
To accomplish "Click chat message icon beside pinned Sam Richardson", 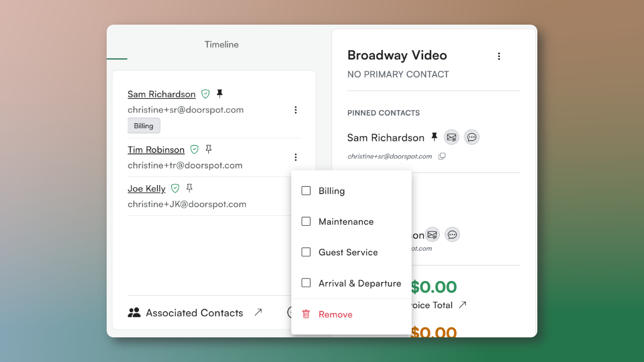I will click(x=471, y=137).
